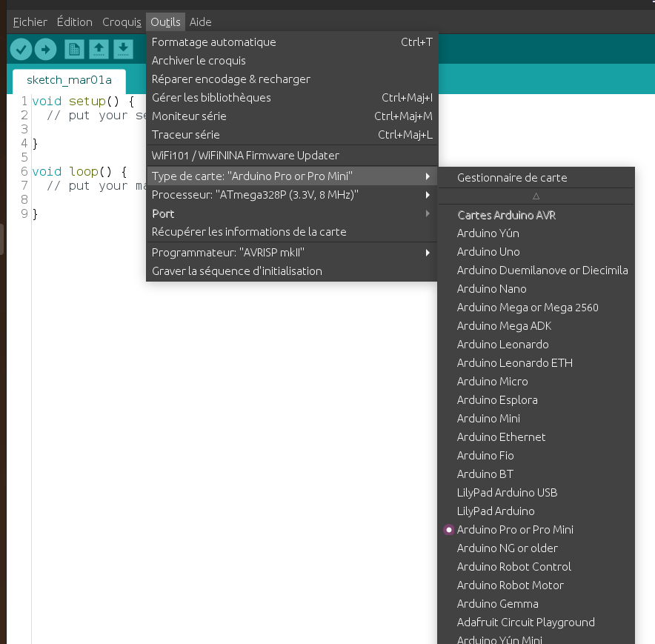This screenshot has width=655, height=644.
Task: Switch to the sketch_mar01a tab
Action: pyautogui.click(x=69, y=80)
